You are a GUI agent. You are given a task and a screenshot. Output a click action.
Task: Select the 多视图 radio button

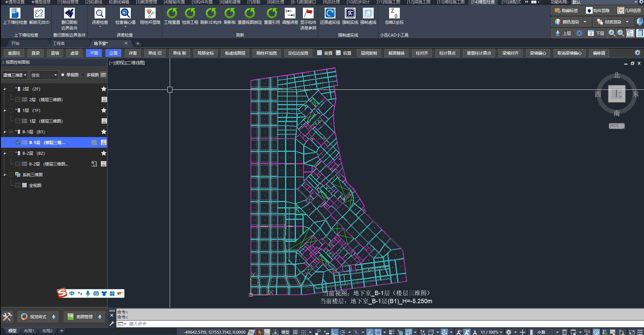click(x=83, y=75)
